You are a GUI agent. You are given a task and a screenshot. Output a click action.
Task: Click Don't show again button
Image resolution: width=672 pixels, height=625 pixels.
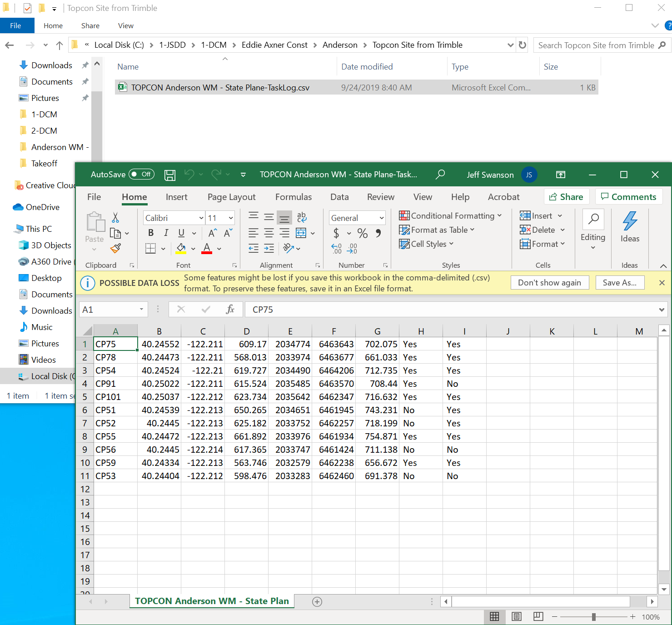549,283
